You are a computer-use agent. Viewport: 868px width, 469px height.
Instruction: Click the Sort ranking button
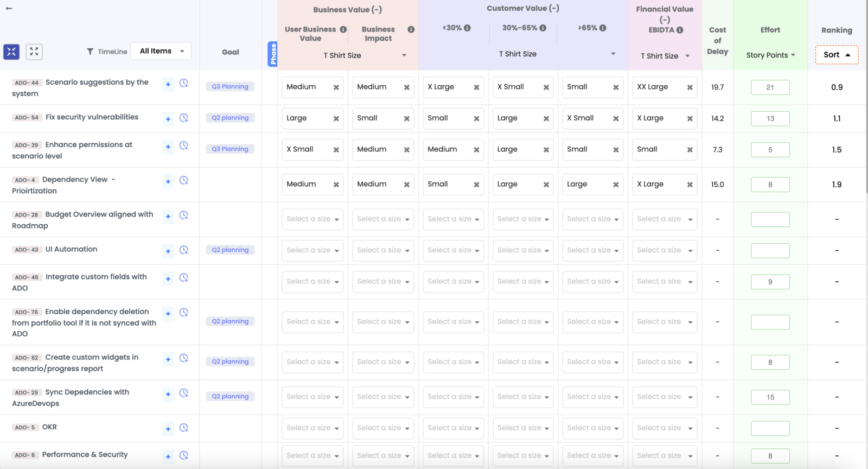click(x=837, y=55)
